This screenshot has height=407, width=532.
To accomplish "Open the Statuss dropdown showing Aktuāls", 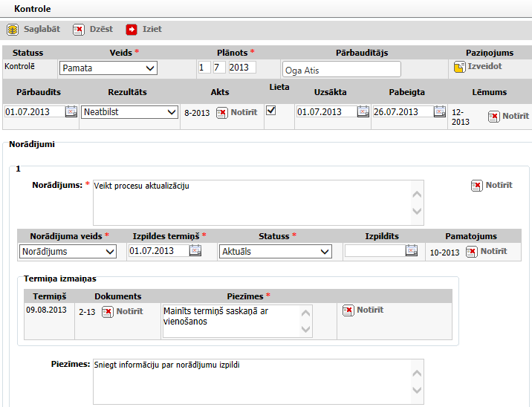I will (275, 252).
